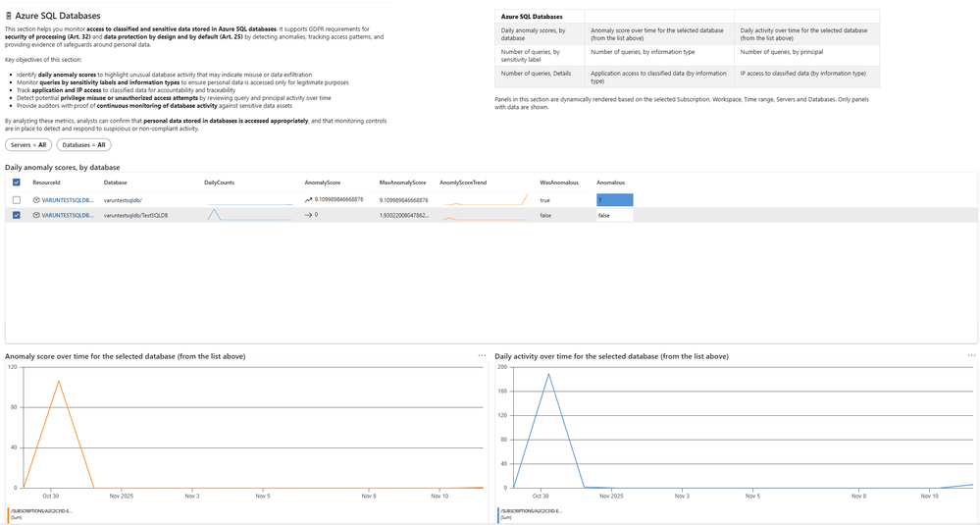Click anomaly trend sparkline in TestSQLDB row
The width and height of the screenshot is (980, 525).
coord(486,218)
